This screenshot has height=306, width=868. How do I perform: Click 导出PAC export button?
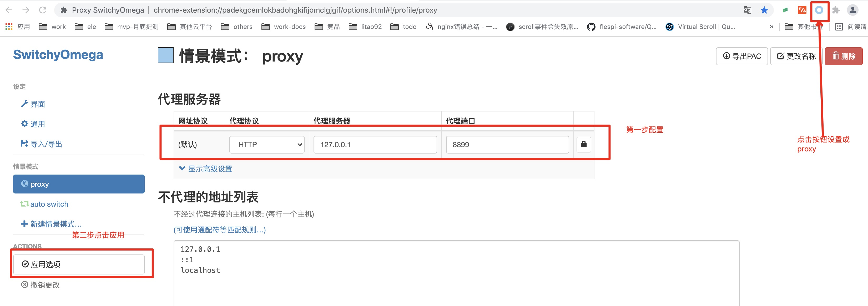click(742, 56)
